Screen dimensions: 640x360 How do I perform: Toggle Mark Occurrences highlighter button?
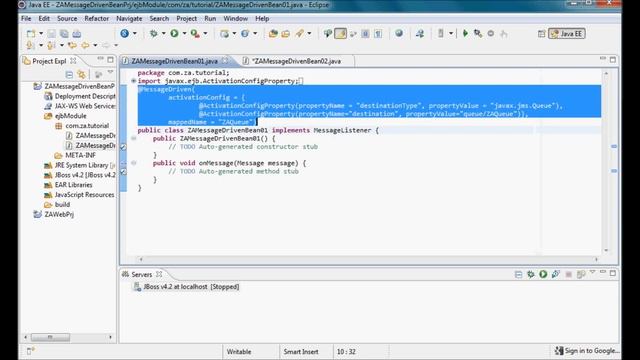click(340, 33)
